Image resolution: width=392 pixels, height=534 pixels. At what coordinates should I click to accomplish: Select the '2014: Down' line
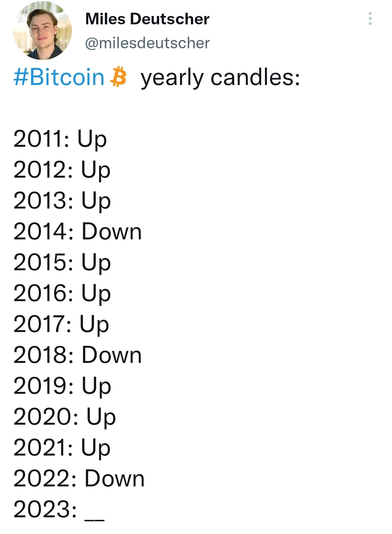pyautogui.click(x=77, y=231)
